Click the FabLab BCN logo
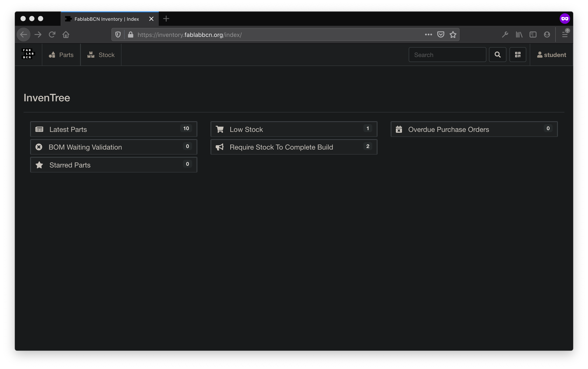This screenshot has width=588, height=369. click(28, 54)
